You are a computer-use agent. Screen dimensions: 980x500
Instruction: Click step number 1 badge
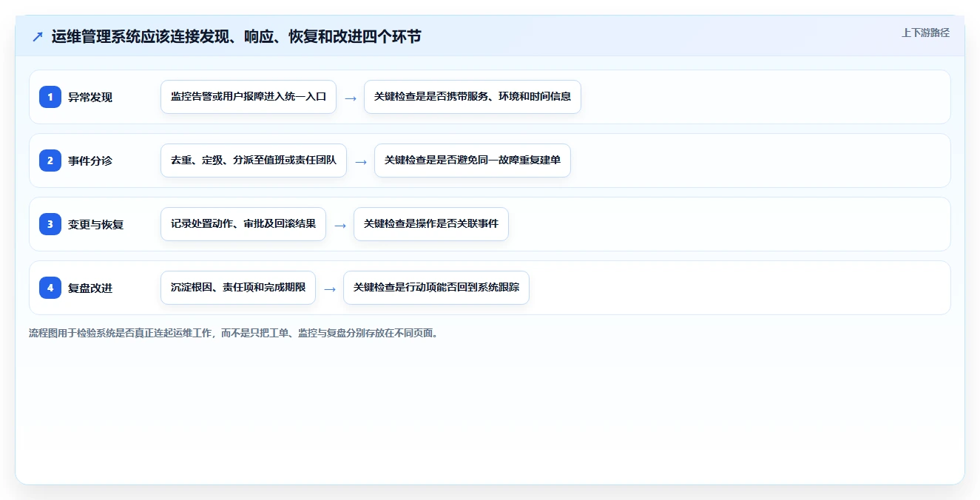pos(50,97)
